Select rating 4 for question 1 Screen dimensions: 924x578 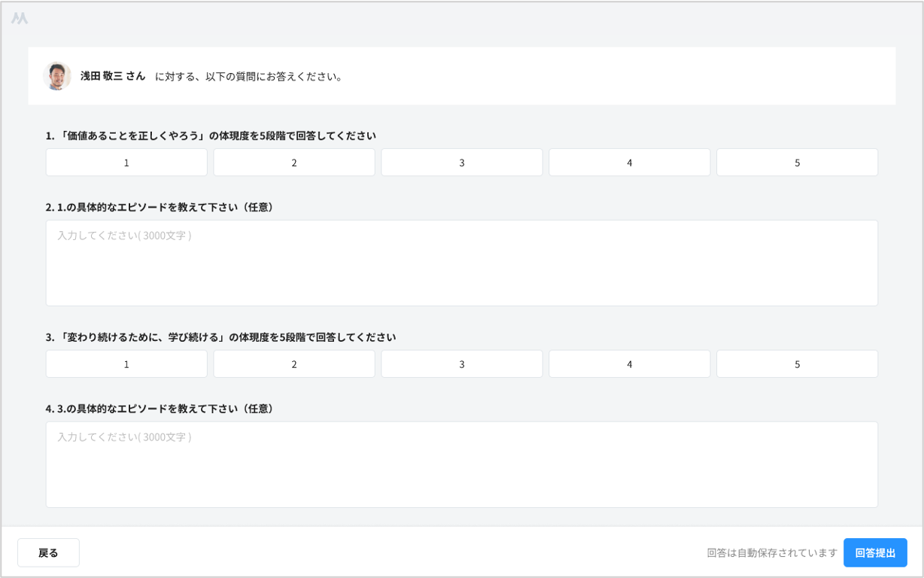point(630,163)
